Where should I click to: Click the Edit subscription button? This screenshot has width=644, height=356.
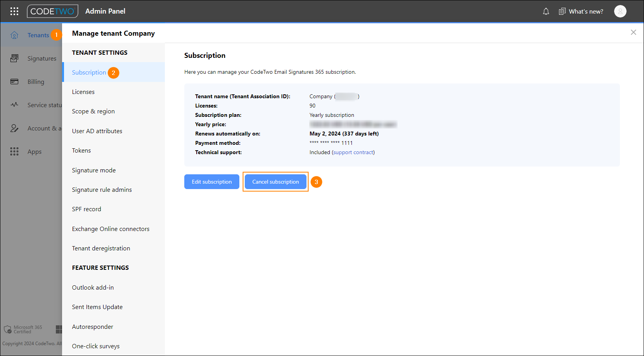211,181
